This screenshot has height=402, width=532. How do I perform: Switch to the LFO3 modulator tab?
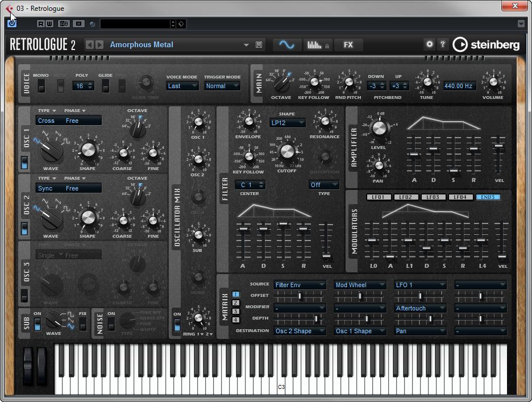pos(433,197)
